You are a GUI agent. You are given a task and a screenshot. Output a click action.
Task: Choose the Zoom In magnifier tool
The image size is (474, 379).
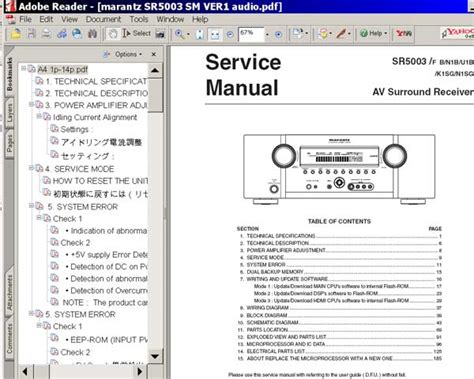pos(180,34)
